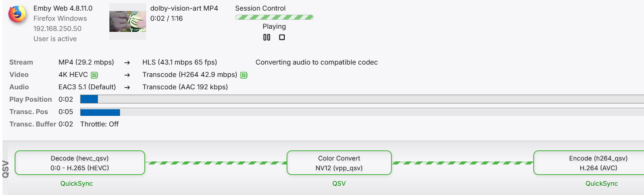Image resolution: width=644 pixels, height=195 pixels.
Task: Click the Session Control progress bar
Action: click(274, 17)
